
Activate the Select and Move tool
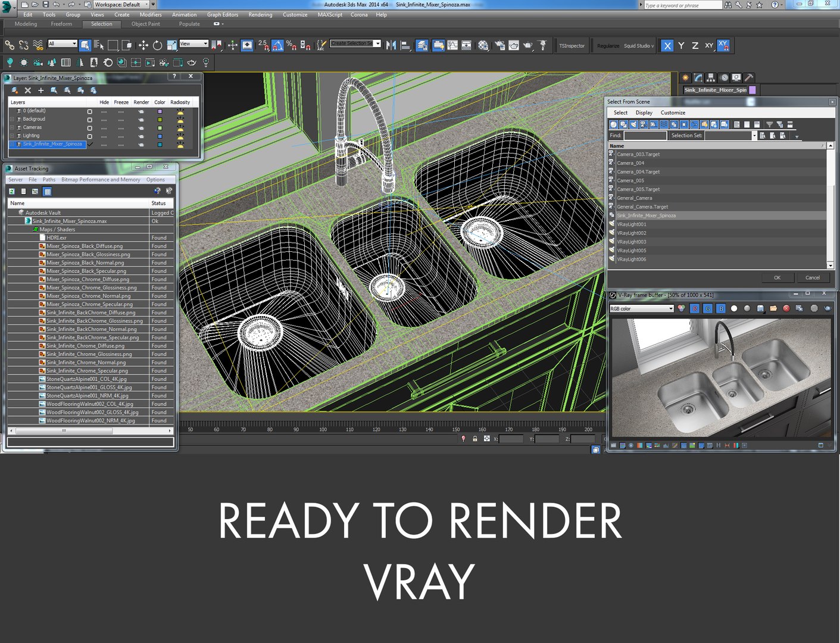[143, 45]
